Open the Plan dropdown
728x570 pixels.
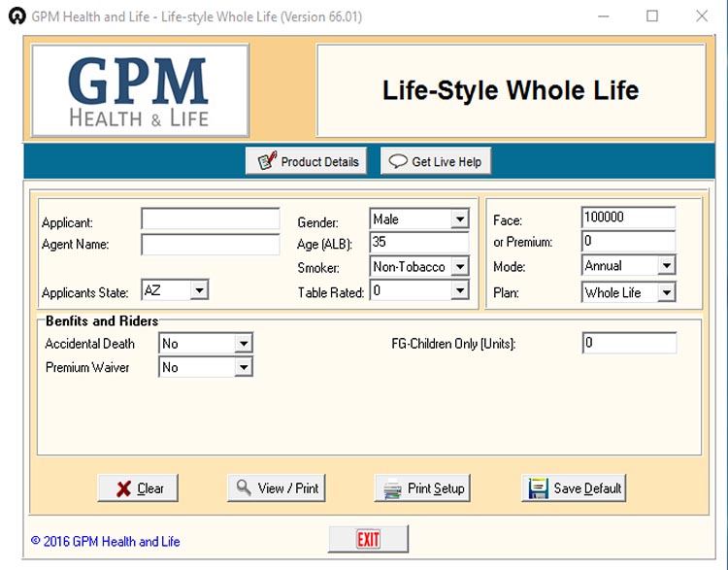click(x=666, y=292)
